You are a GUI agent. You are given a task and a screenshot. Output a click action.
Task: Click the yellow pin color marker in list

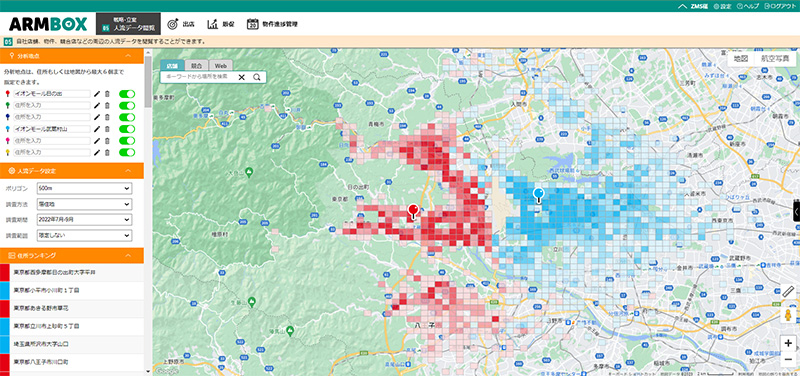[x=7, y=153]
